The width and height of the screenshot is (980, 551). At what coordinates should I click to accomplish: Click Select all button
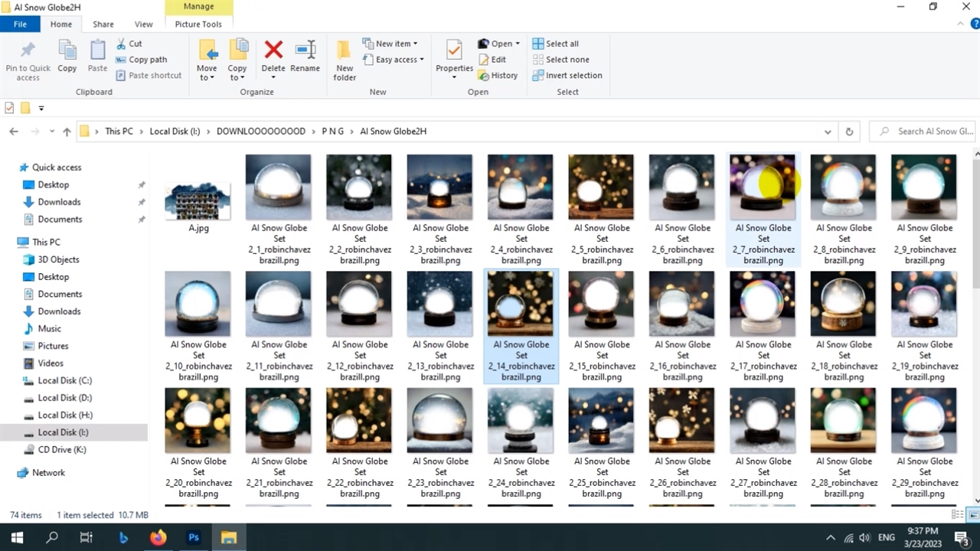(556, 44)
